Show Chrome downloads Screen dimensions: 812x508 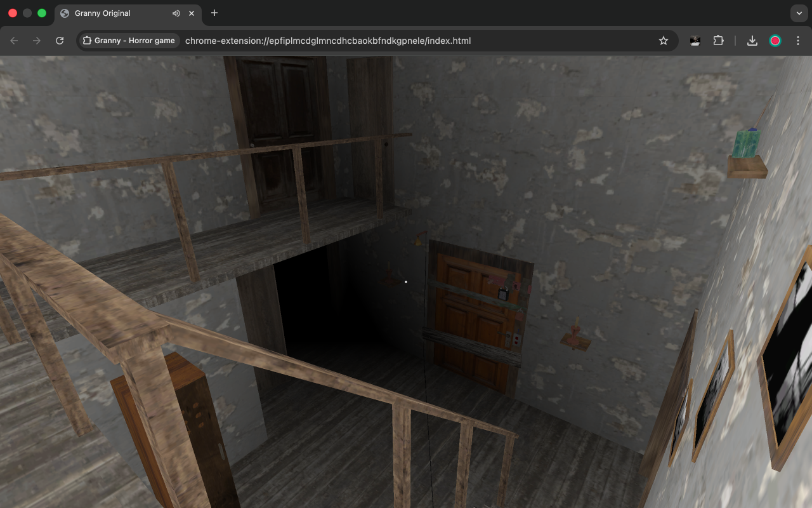pos(752,41)
